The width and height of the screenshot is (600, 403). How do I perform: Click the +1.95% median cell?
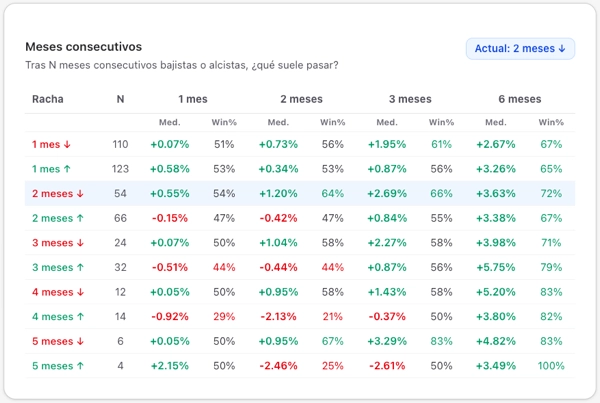(387, 144)
